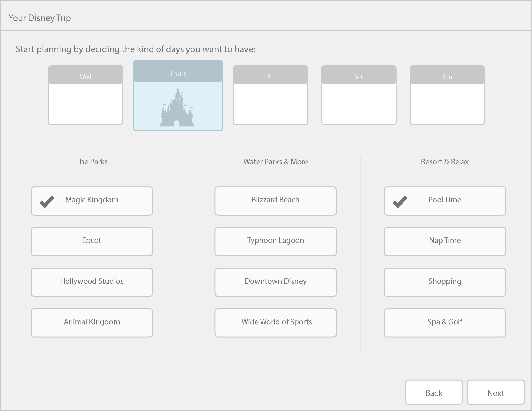This screenshot has height=411, width=532.
Task: Toggle the Animal Kingdom option
Action: point(92,323)
